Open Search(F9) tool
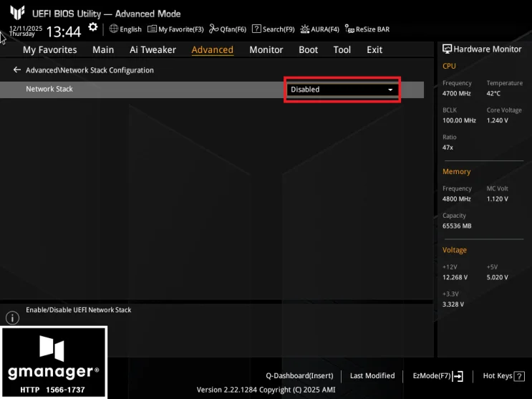The width and height of the screenshot is (532, 399). coord(274,29)
